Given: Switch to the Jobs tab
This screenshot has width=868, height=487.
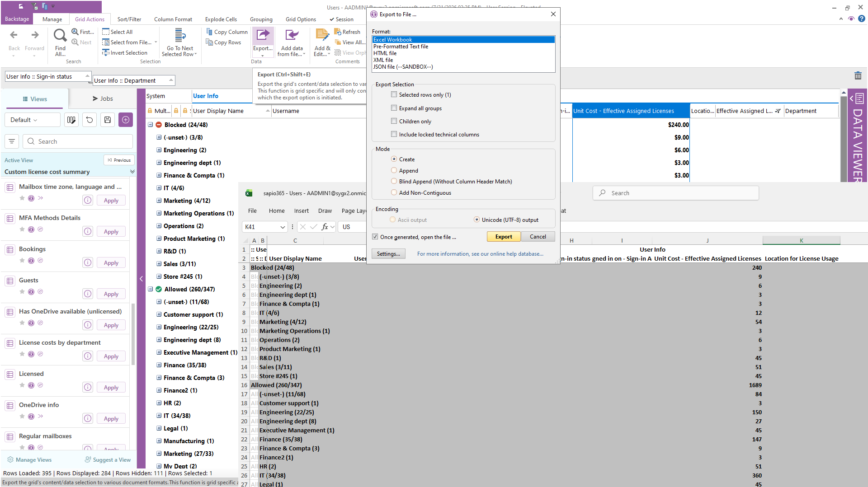Looking at the screenshot, I should pos(103,98).
